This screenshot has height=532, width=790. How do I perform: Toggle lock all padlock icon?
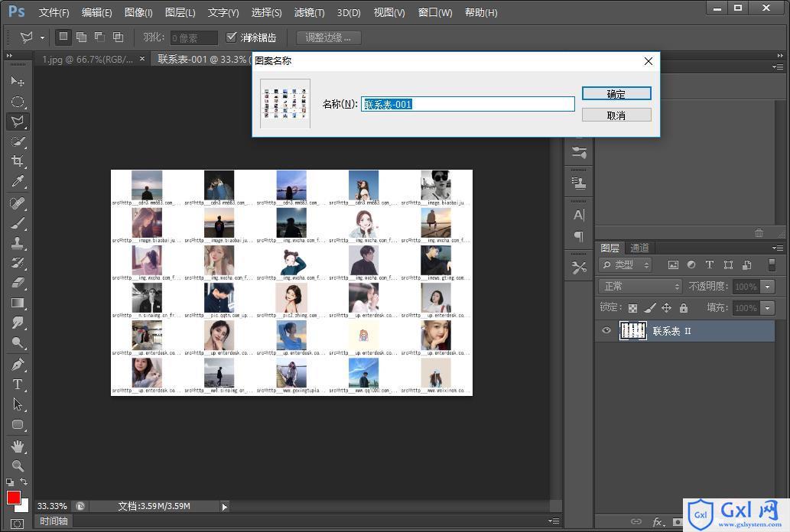point(683,307)
